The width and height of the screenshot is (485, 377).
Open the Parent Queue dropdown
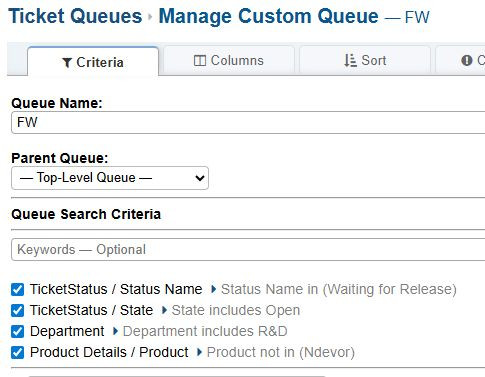click(x=110, y=178)
